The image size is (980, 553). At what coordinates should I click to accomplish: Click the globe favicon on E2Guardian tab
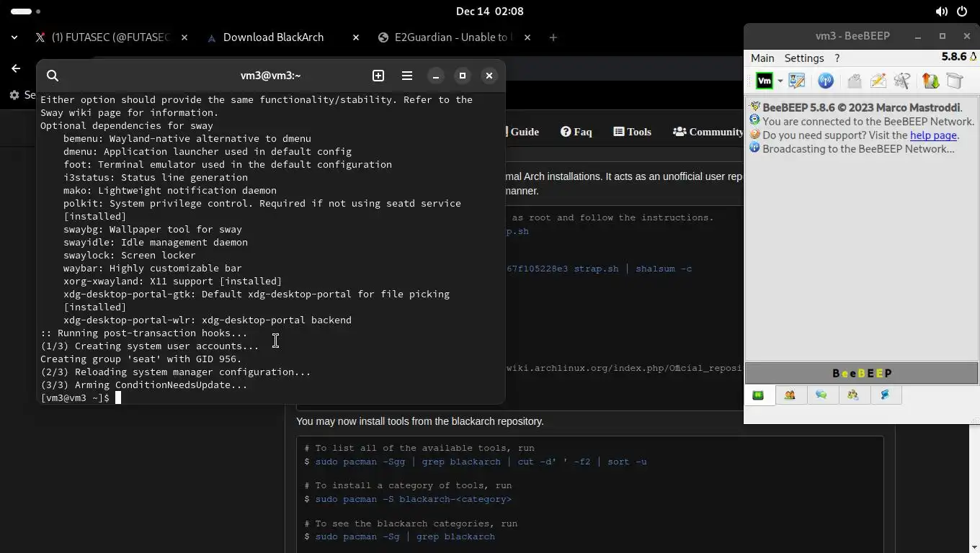383,37
